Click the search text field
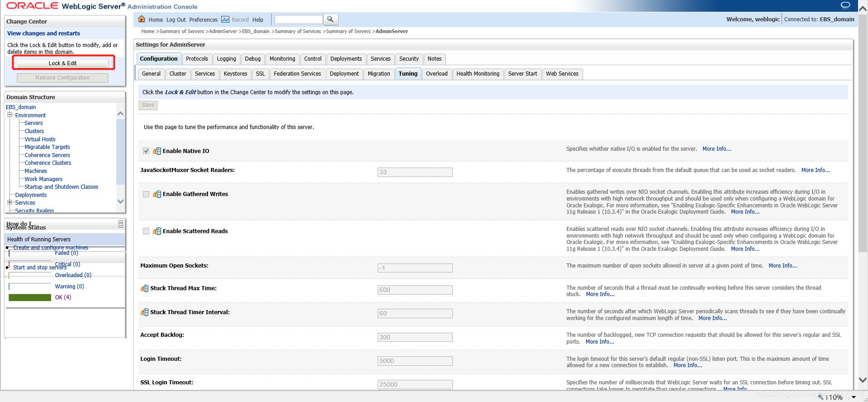This screenshot has width=868, height=402. (299, 19)
